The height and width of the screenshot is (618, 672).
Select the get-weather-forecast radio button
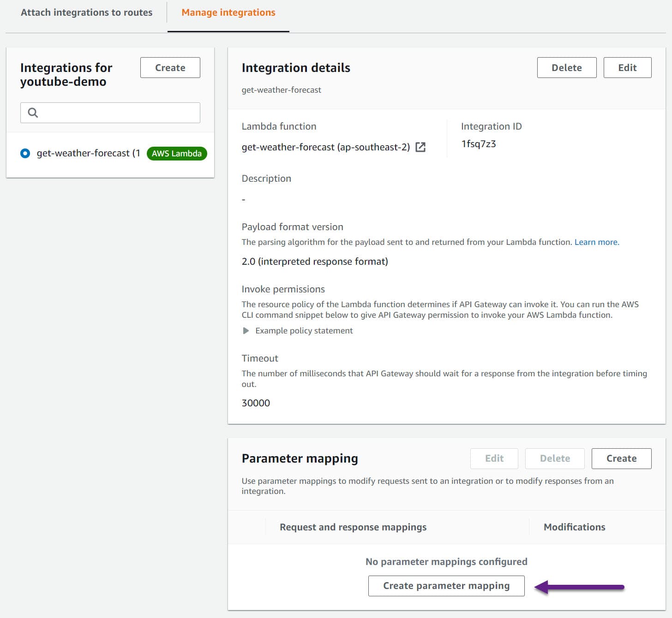(25, 153)
